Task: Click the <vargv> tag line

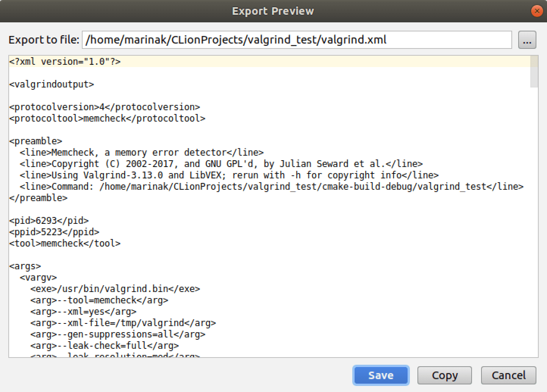Action: pyautogui.click(x=38, y=277)
